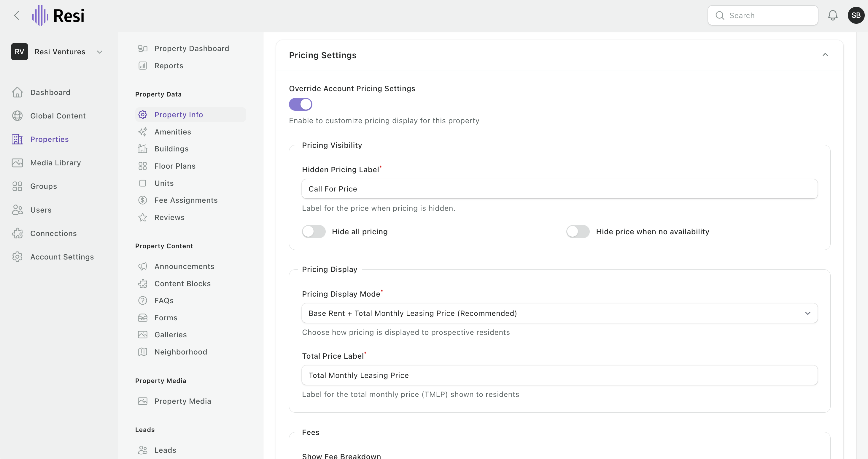Click the Buildings icon

[x=142, y=149]
